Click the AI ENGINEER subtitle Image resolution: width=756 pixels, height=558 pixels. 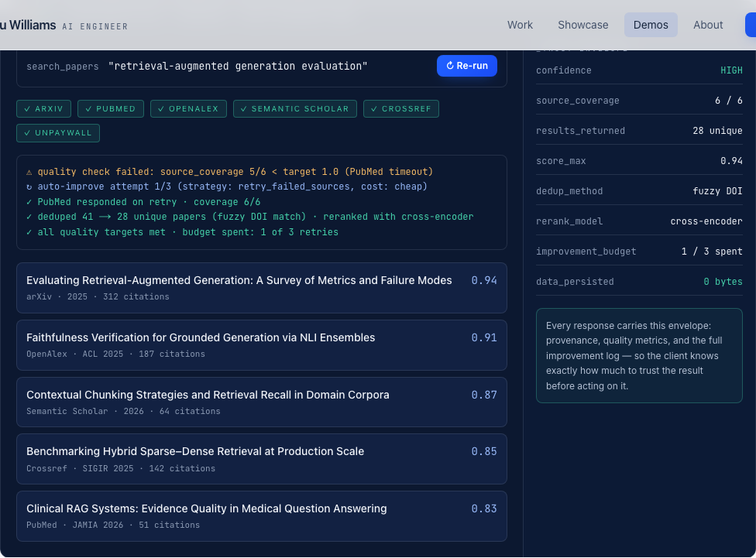[95, 26]
